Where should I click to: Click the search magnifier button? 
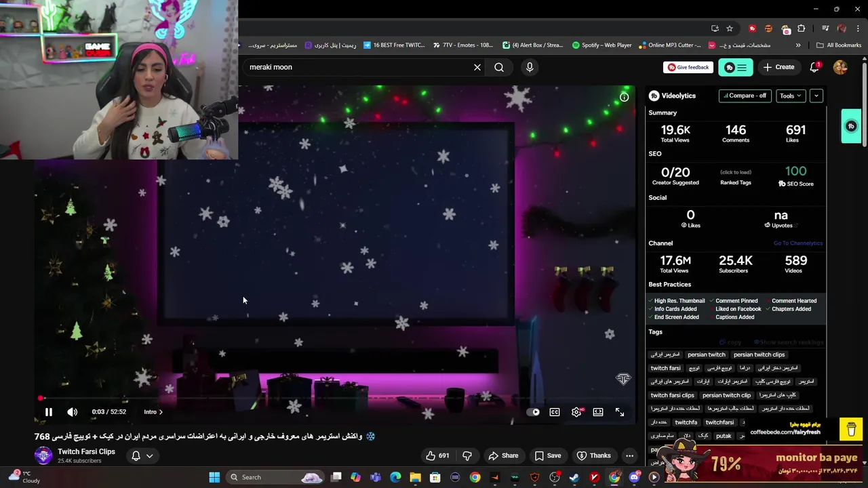tap(499, 67)
